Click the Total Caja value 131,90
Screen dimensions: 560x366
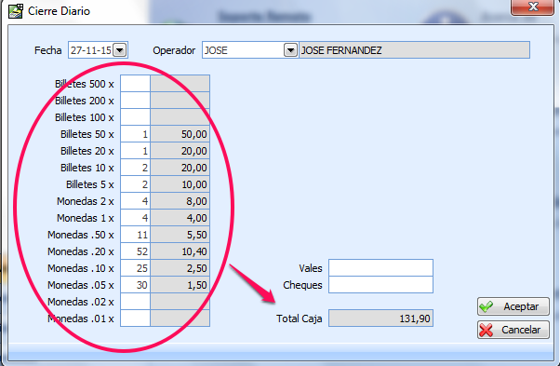[381, 318]
